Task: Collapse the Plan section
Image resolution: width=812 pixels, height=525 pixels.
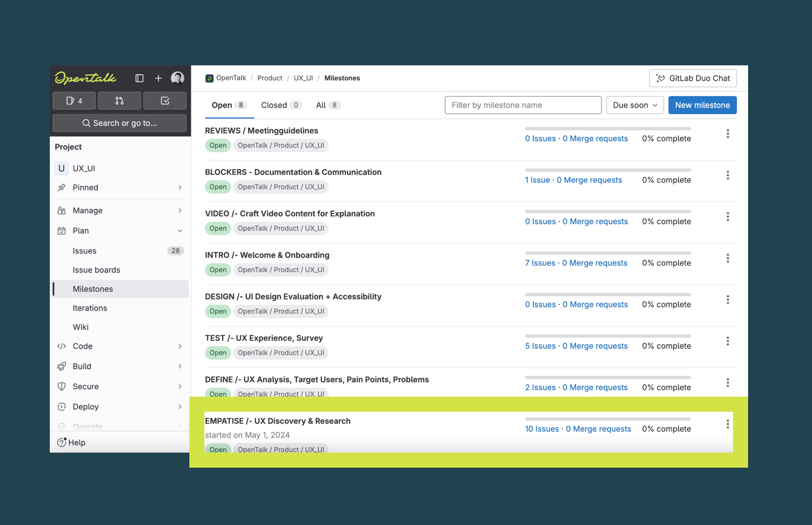Action: [180, 231]
